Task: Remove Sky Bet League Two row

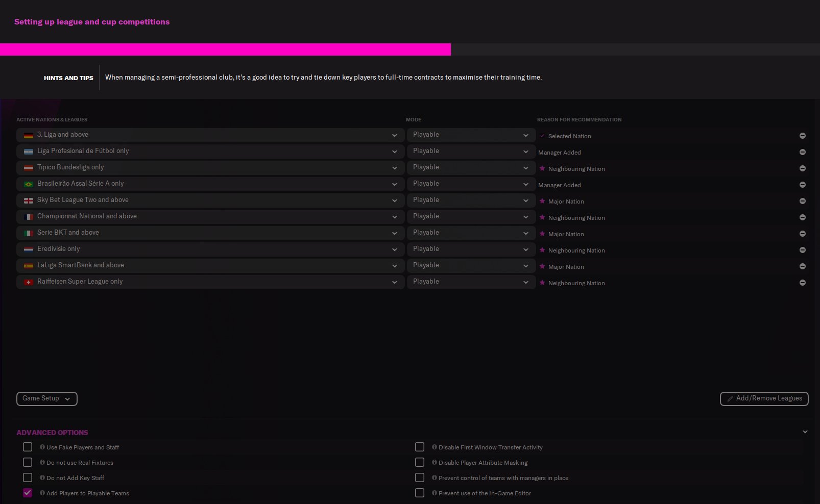Action: (803, 201)
